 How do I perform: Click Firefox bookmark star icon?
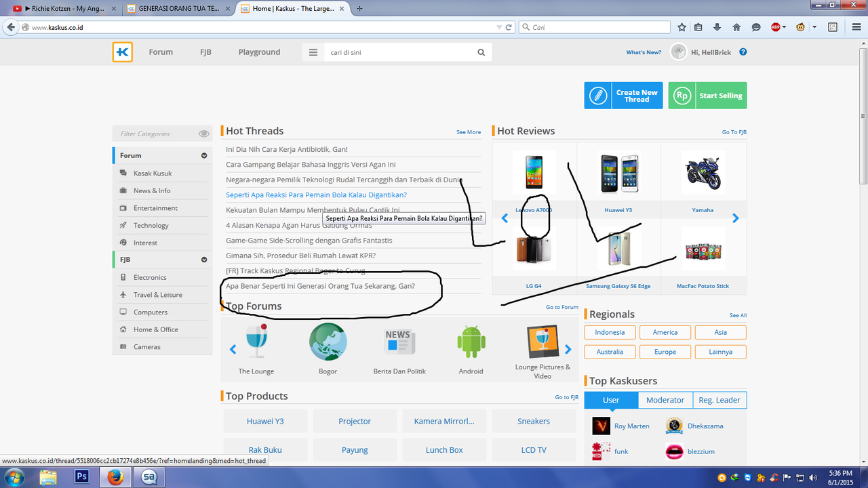coord(682,27)
